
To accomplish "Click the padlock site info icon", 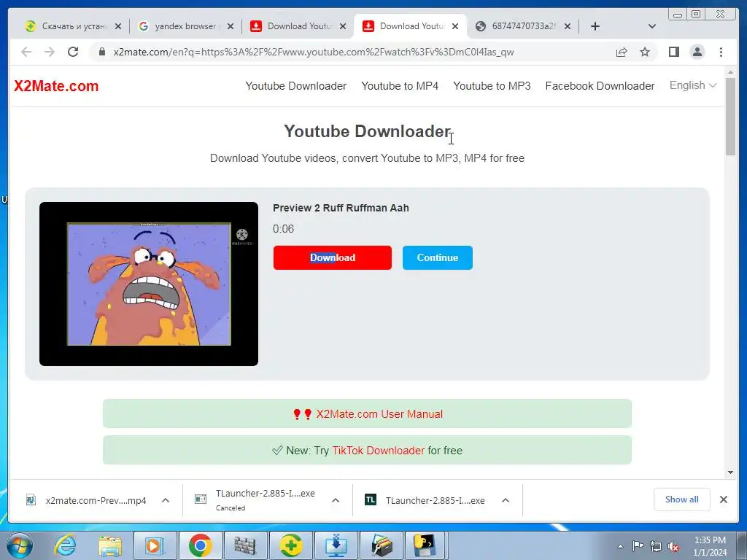I will point(101,52).
